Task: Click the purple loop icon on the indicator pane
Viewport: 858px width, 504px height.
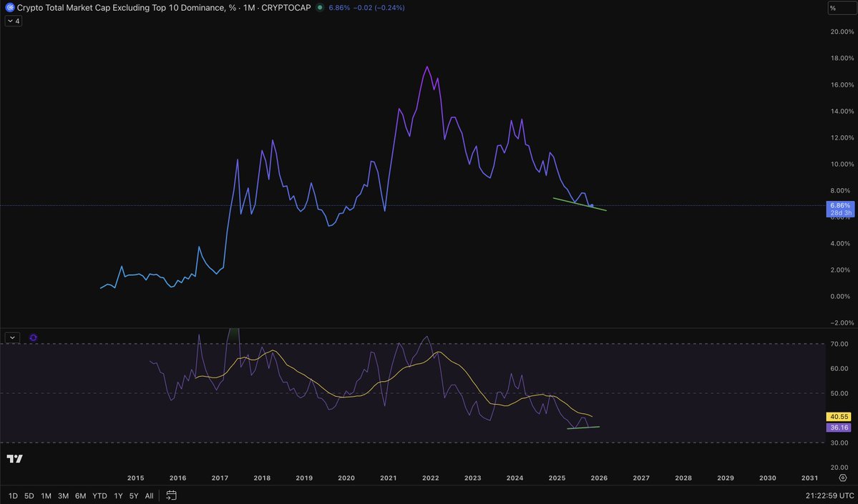Action: click(x=33, y=337)
